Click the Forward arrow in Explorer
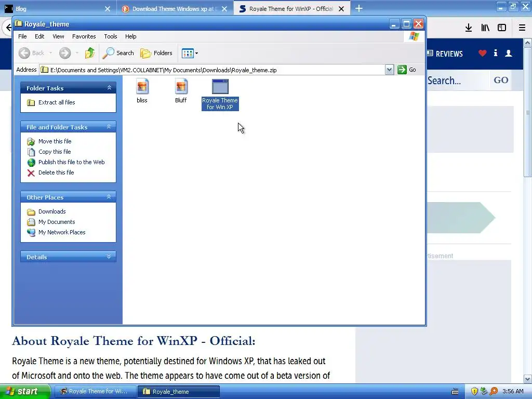Viewport: 532px width, 399px height. coord(65,53)
